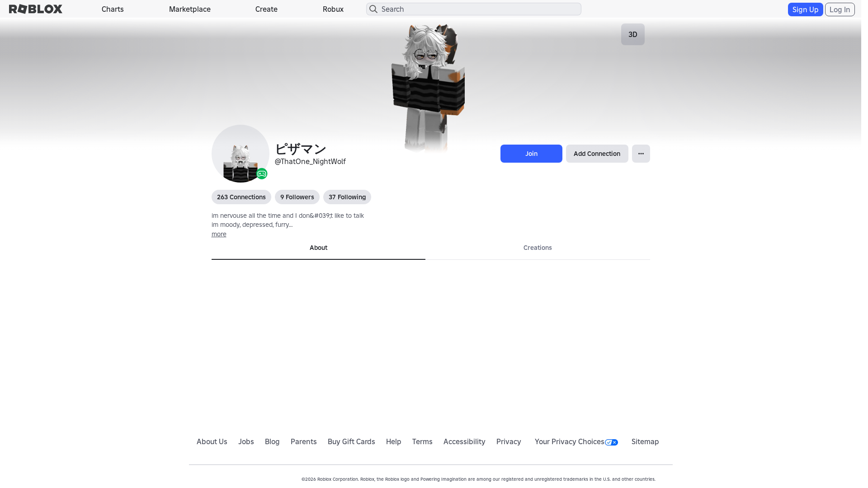Click the @ThatOne_NightWolf username text
The width and height of the screenshot is (868, 488).
(310, 162)
